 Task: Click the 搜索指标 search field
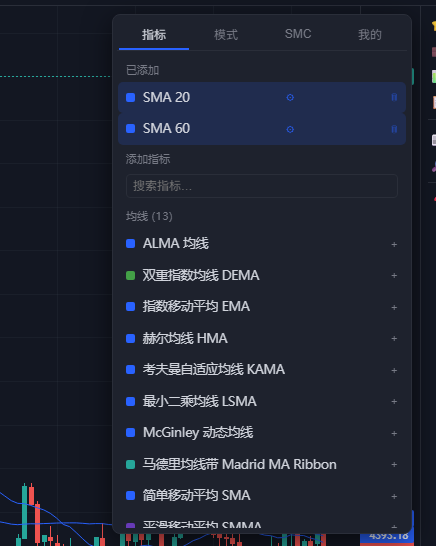(x=262, y=186)
